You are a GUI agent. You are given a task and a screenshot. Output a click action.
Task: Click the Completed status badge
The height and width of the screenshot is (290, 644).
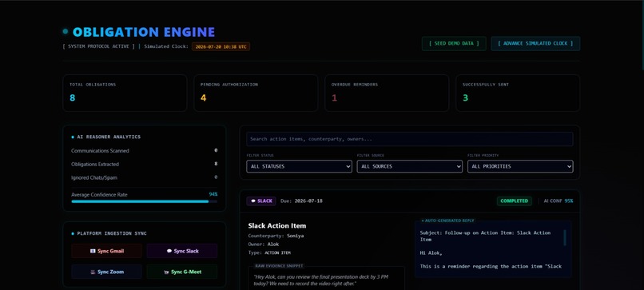[x=515, y=201]
